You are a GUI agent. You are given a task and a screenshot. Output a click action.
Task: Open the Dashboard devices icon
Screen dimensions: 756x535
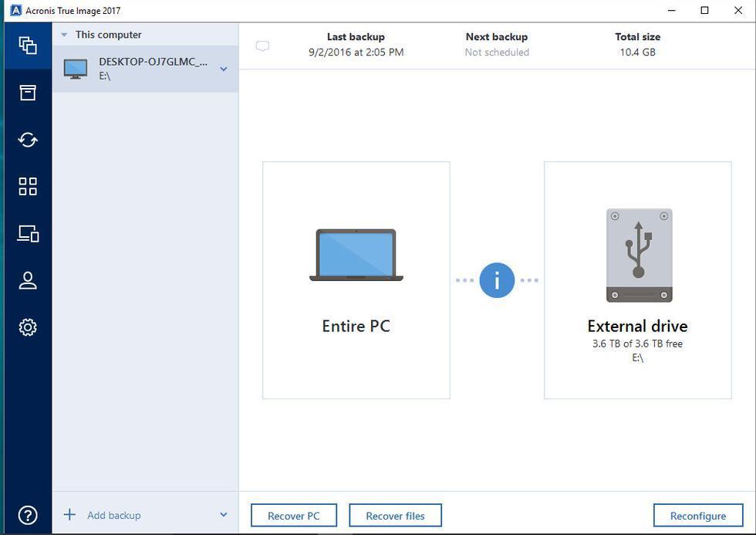tap(28, 233)
